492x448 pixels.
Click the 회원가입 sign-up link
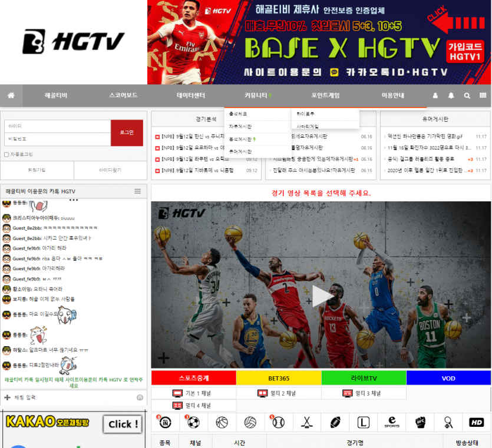(x=37, y=170)
